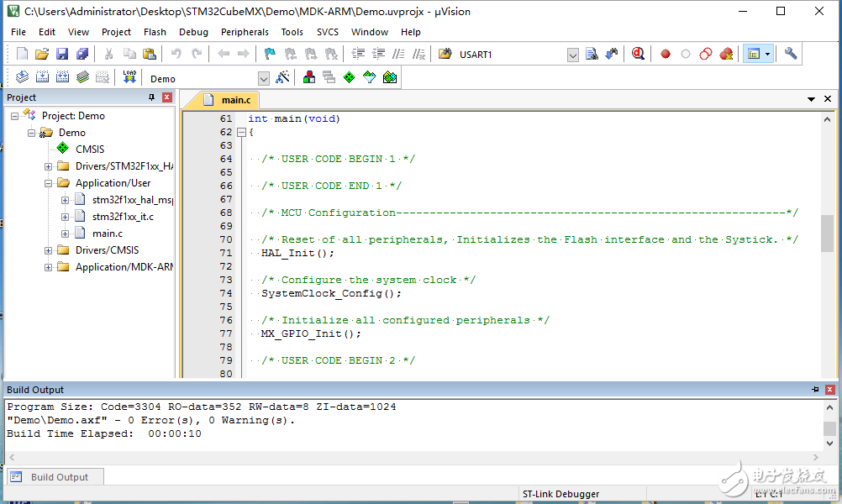842x504 pixels.
Task: Pin the Project panel
Action: 151,97
